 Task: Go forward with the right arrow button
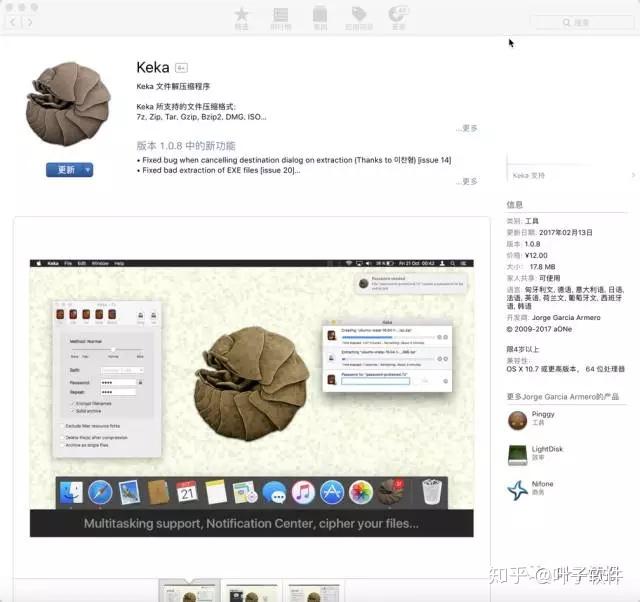[x=28, y=22]
